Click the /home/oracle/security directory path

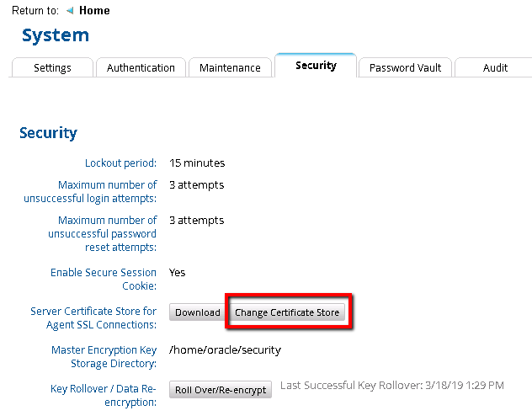[x=225, y=349]
